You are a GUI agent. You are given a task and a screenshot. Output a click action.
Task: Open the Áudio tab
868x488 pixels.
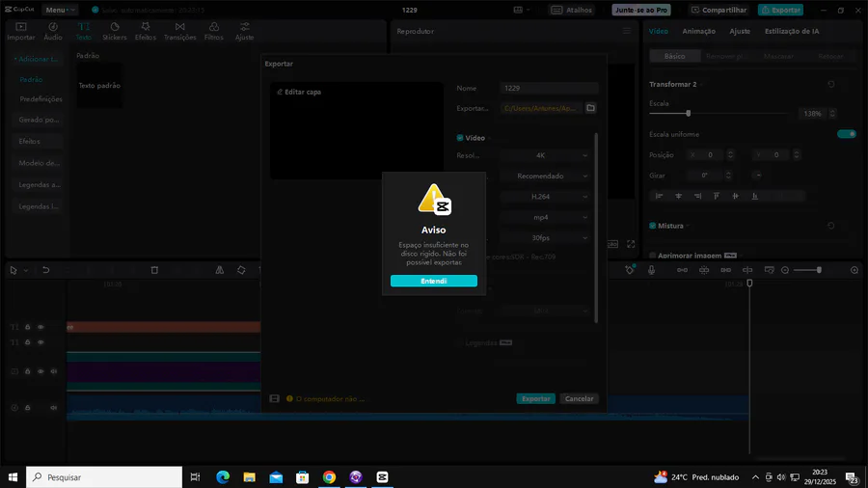[x=53, y=32]
